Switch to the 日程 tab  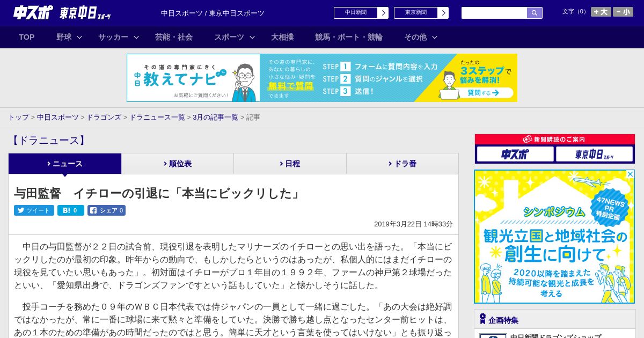coord(290,164)
